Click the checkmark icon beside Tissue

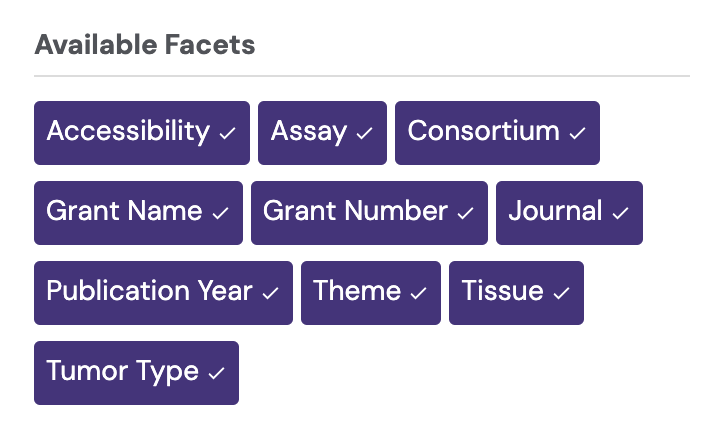[561, 294]
